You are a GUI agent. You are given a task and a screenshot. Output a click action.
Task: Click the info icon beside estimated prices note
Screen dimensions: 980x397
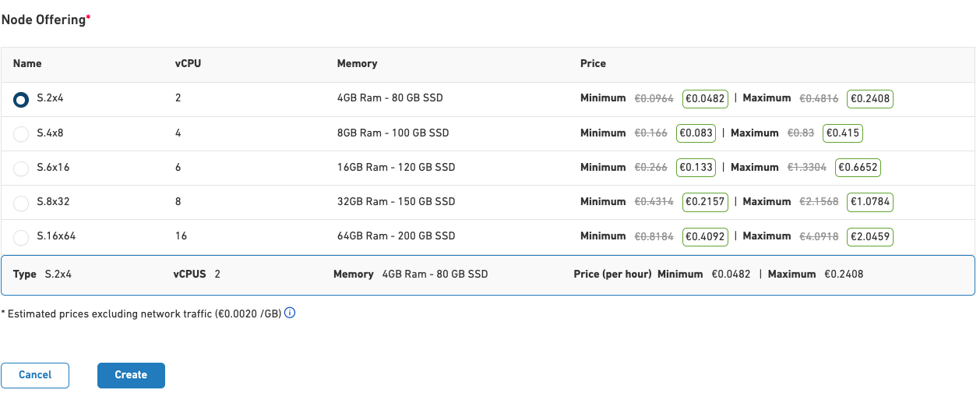[290, 314]
